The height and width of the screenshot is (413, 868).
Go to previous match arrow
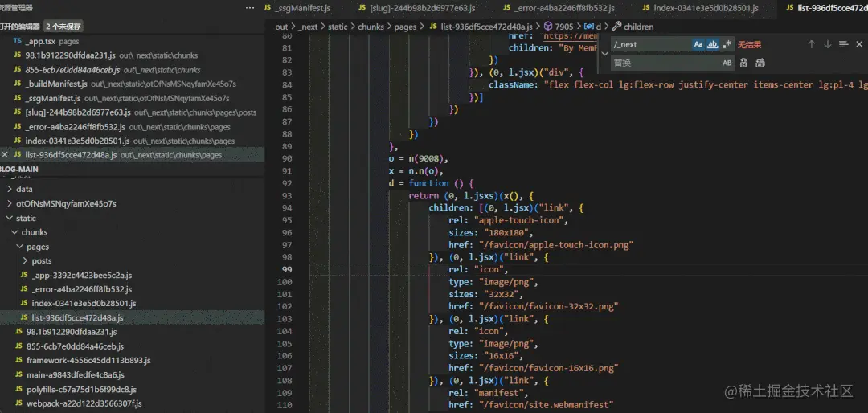tap(812, 44)
